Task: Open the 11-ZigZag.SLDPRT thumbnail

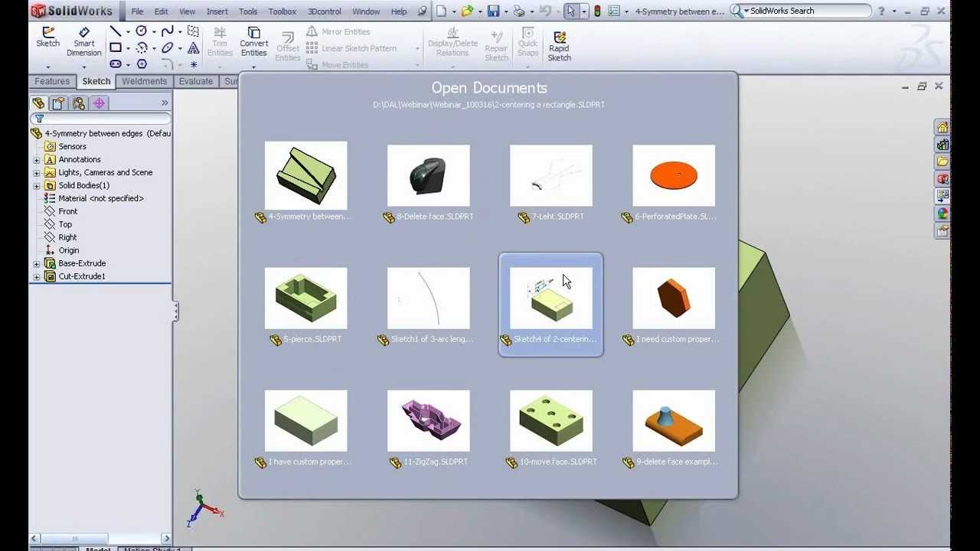Action: point(428,420)
